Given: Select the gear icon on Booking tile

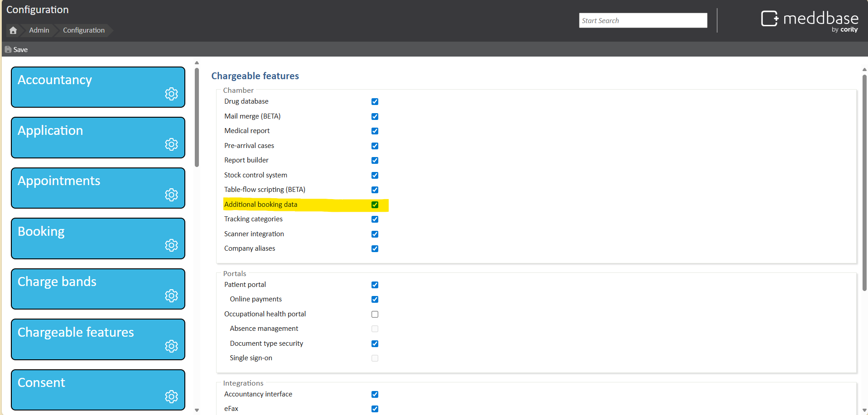Looking at the screenshot, I should click(171, 245).
